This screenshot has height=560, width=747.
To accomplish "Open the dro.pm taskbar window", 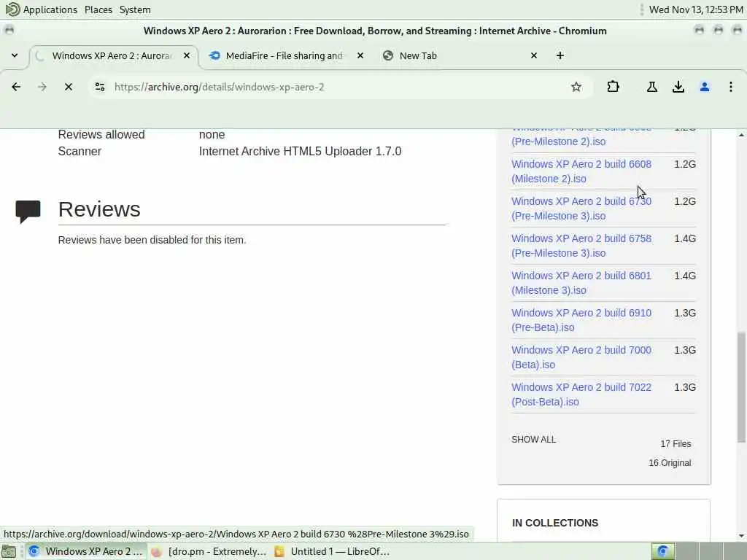I will point(209,551).
